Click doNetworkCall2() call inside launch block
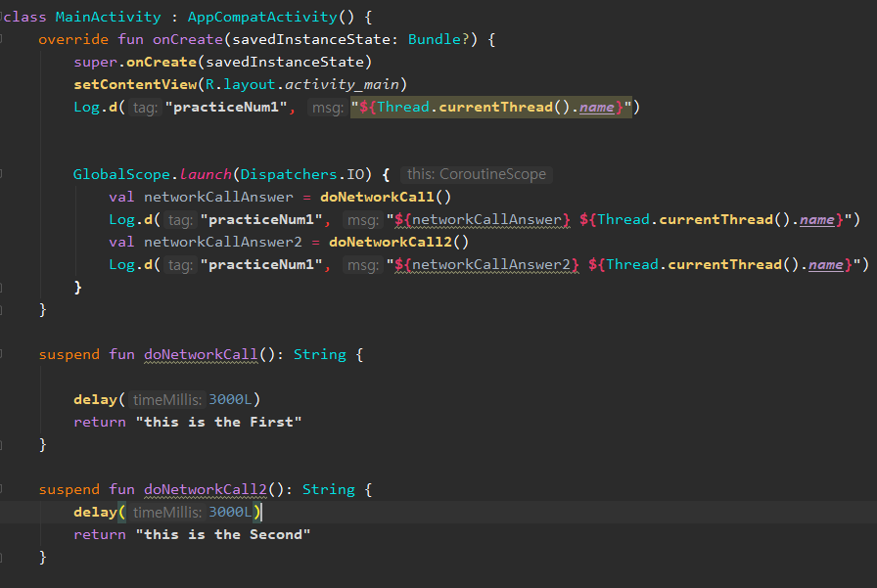 [398, 242]
